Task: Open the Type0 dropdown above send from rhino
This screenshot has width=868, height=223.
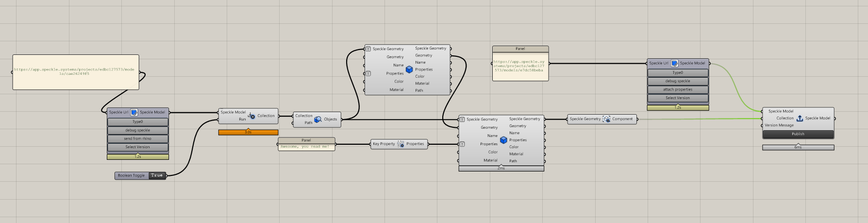Action: tap(138, 122)
